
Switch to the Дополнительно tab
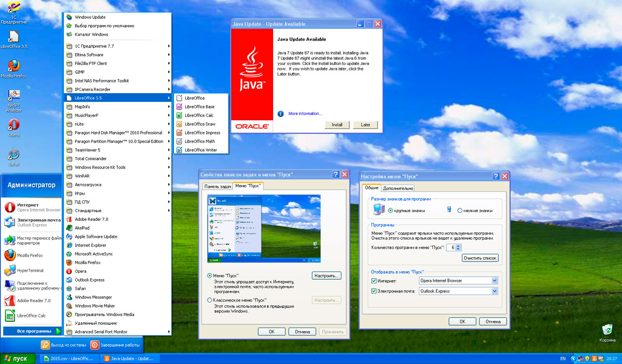(x=398, y=188)
